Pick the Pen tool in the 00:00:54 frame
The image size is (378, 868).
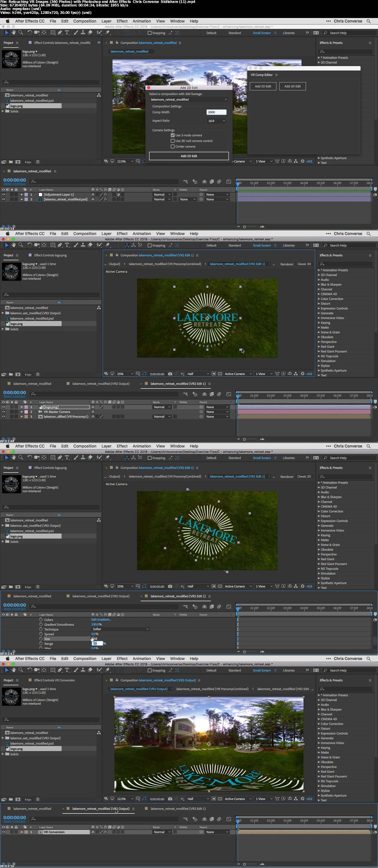tap(60, 33)
